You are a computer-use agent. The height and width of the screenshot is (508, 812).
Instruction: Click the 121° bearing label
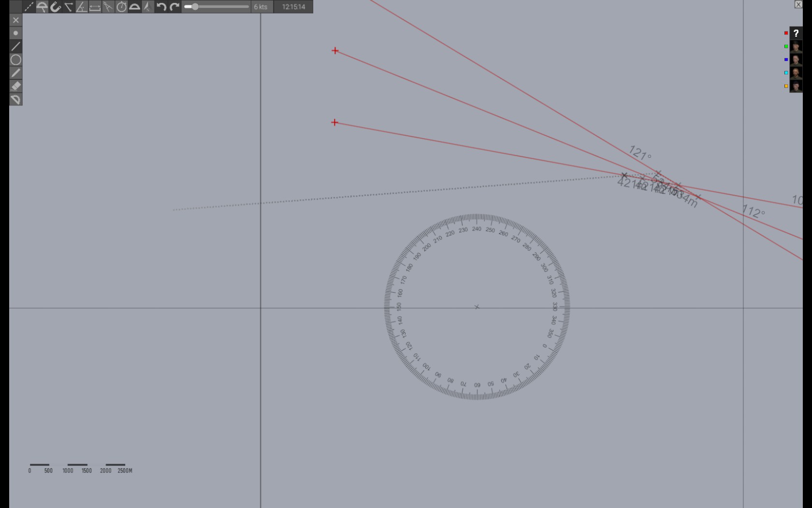pyautogui.click(x=640, y=153)
